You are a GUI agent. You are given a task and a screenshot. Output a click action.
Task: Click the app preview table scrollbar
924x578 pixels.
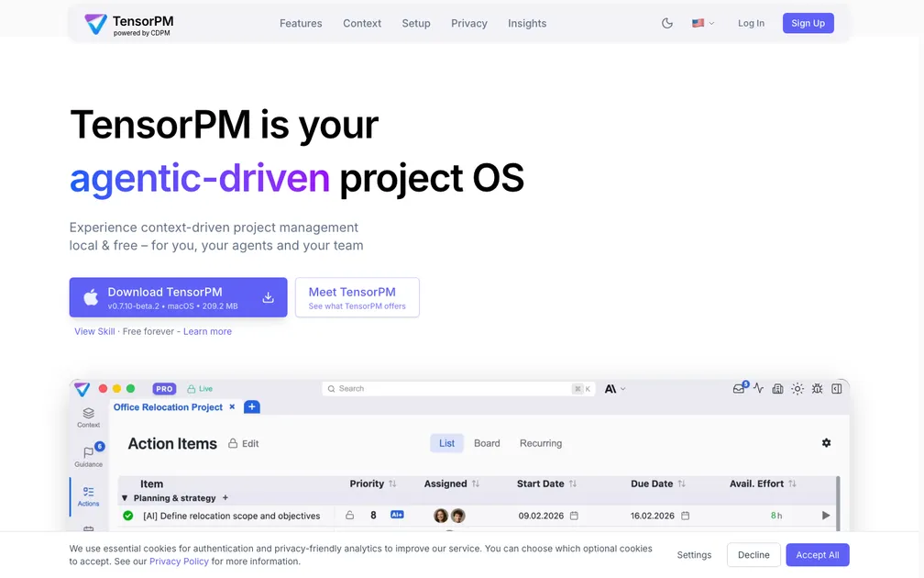pyautogui.click(x=838, y=505)
